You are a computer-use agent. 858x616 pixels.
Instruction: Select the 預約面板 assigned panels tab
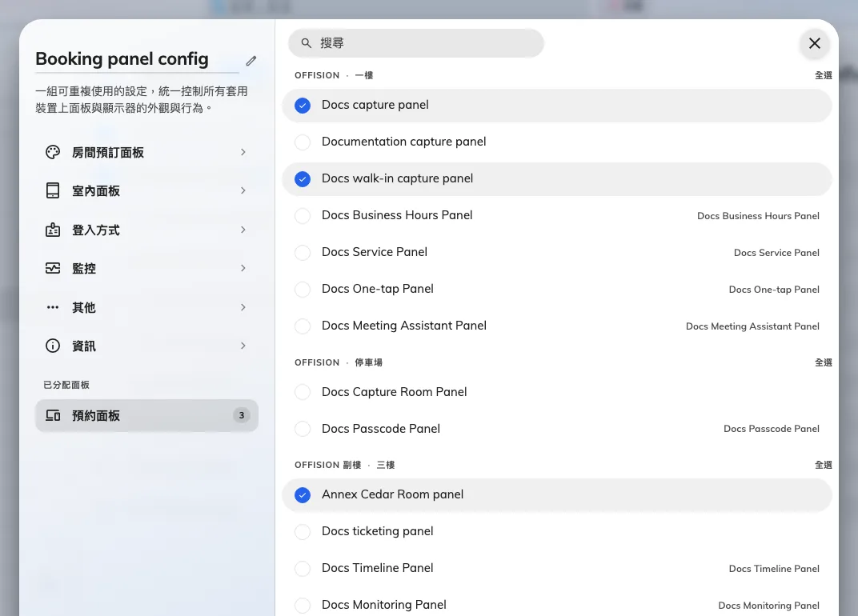pyautogui.click(x=146, y=416)
